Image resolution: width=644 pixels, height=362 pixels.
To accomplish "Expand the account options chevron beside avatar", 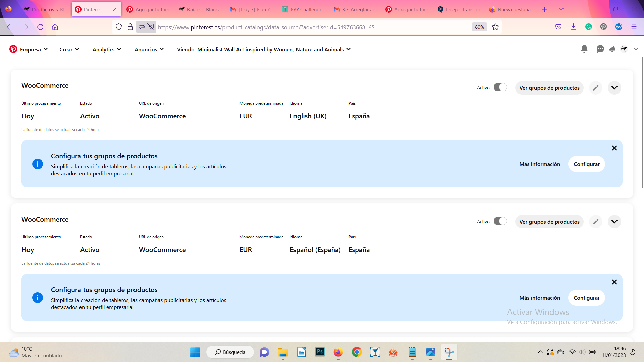I will (x=636, y=49).
